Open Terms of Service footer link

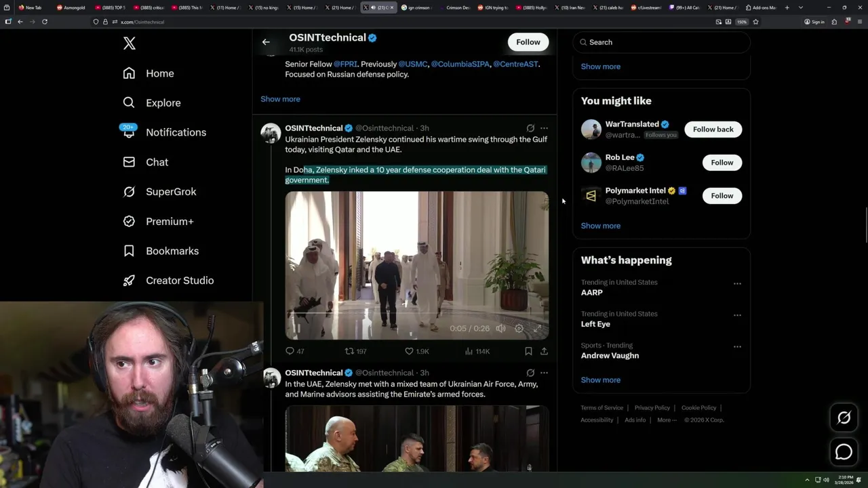click(x=601, y=408)
